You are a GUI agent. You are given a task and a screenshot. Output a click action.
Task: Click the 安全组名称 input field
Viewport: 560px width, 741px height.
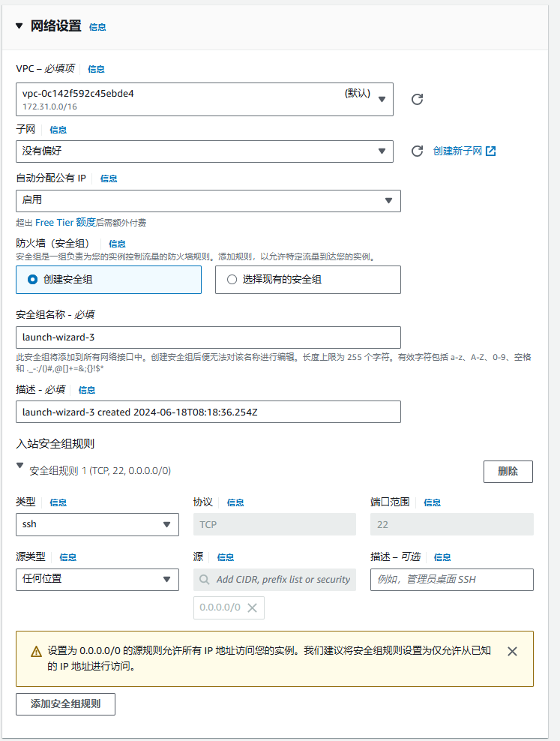pos(208,337)
